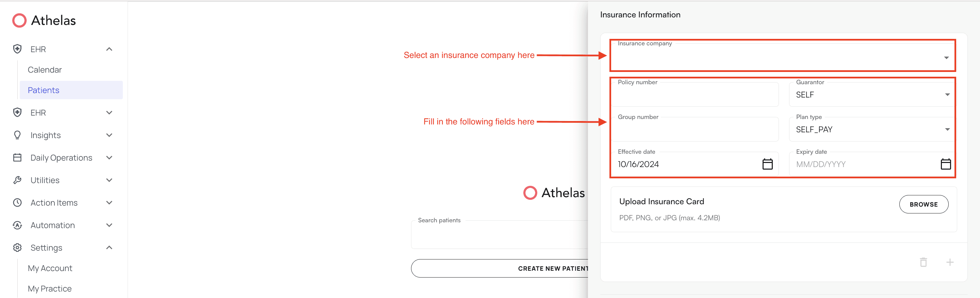Select the Utilities wrench icon
This screenshot has width=980, height=298.
17,180
